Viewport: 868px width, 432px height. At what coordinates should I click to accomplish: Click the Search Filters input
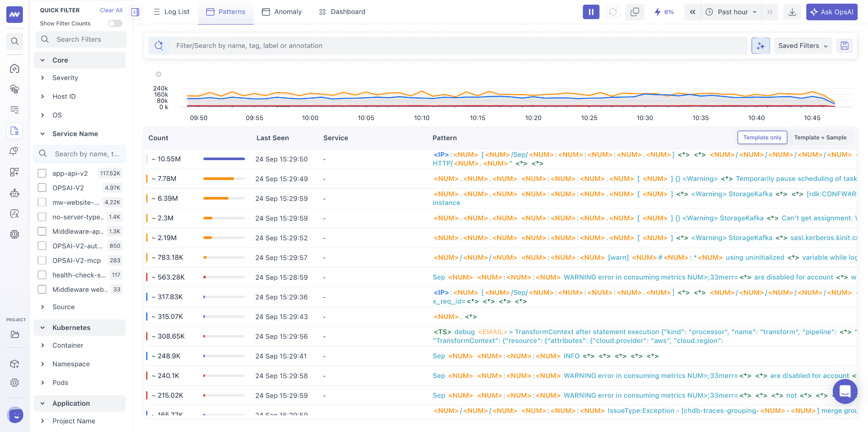[81, 39]
